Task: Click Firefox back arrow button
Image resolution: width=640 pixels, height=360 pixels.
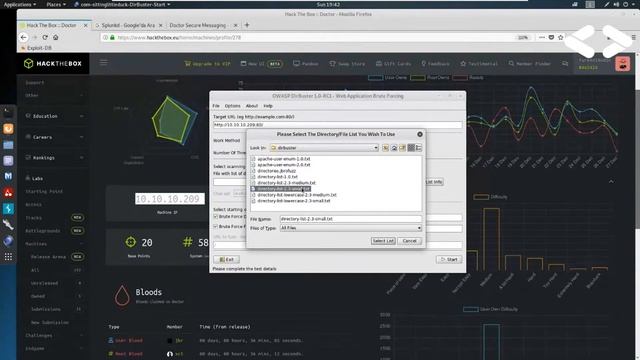Action: tap(24, 37)
